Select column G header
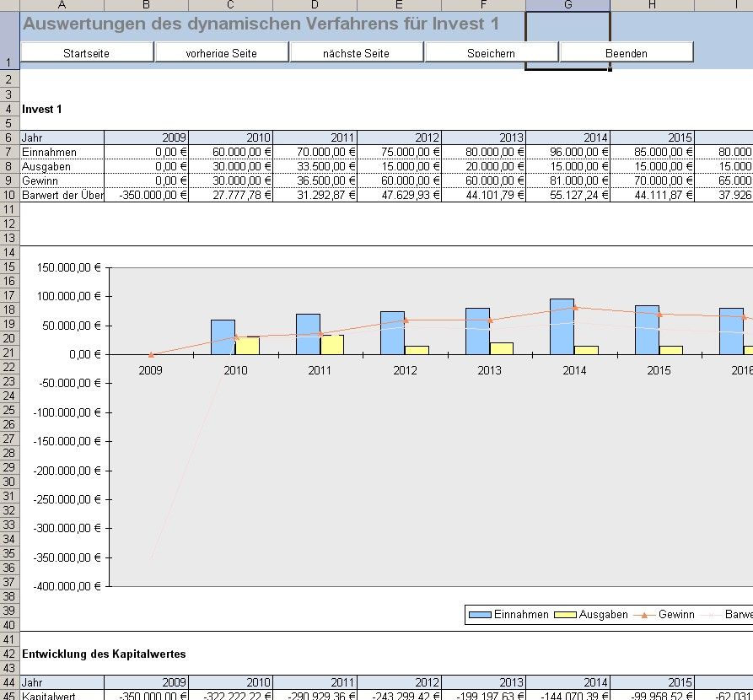The image size is (753, 700). [567, 5]
